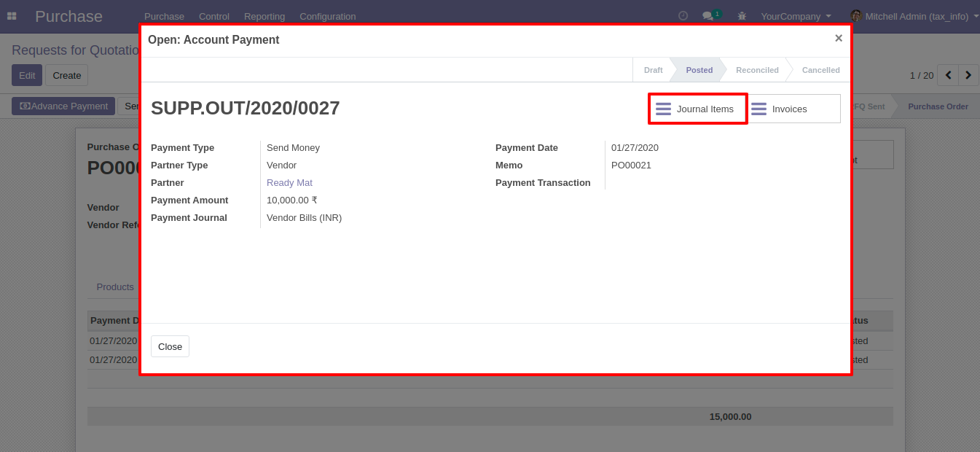Click the Vendor Bills (INR) journal value
This screenshot has height=452, width=980.
[x=304, y=218]
